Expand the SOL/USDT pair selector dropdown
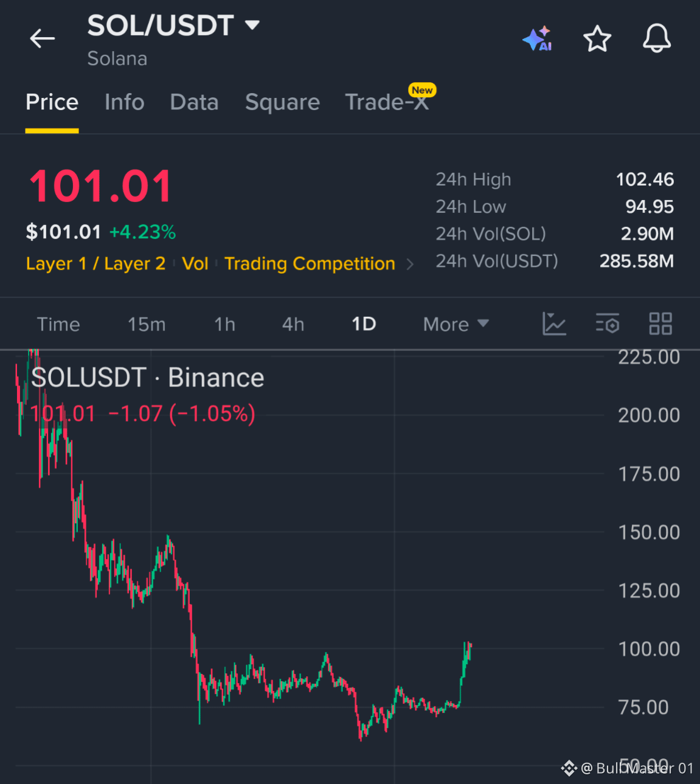 252,25
